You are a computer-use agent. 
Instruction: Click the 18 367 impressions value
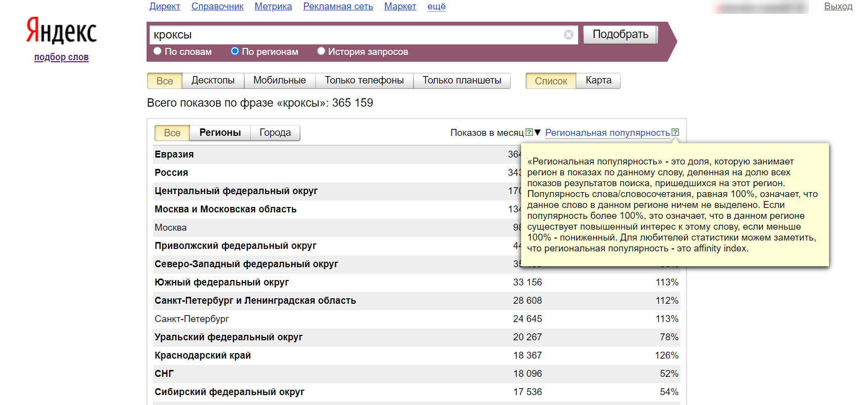[528, 356]
